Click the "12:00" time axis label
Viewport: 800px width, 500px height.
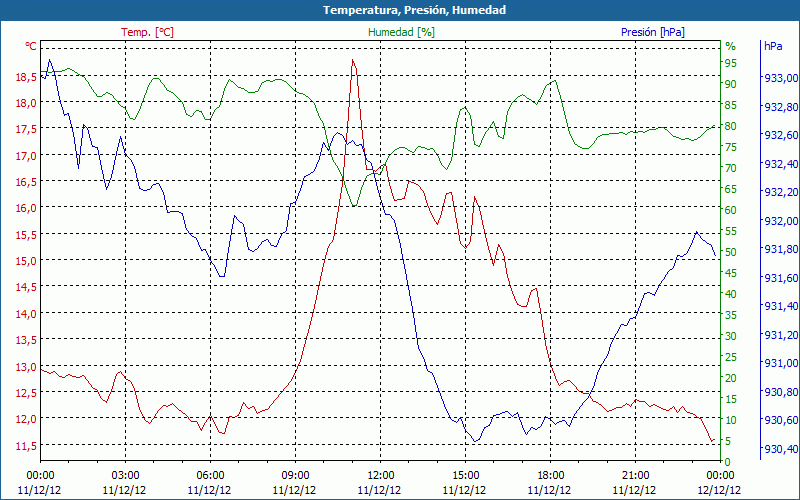380,476
